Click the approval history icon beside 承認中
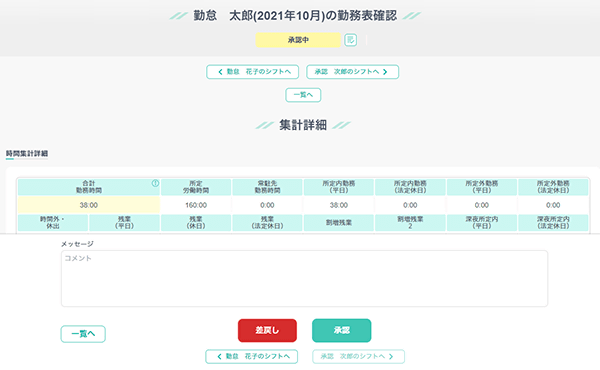 (x=351, y=40)
